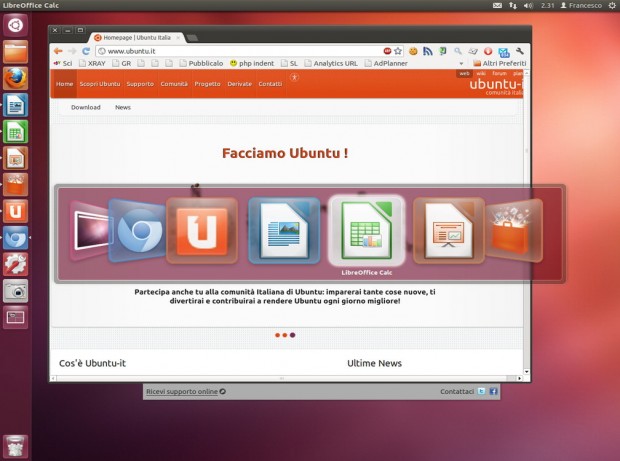Select the third purple slideshow dot

coord(293,335)
